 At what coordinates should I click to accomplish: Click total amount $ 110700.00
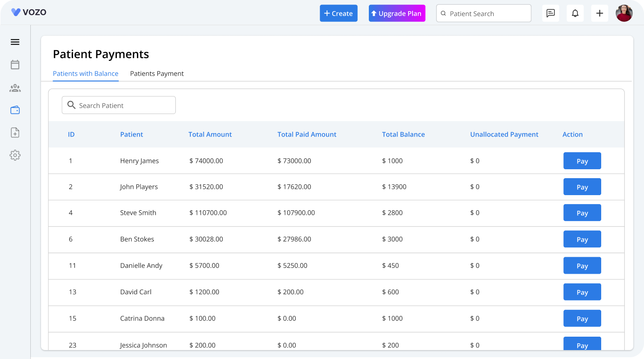pos(208,213)
